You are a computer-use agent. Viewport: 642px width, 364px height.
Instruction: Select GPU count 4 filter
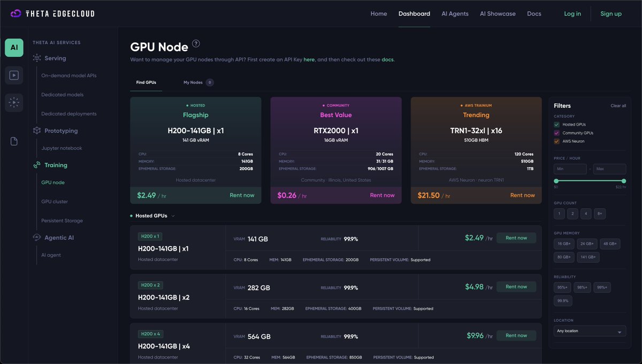[x=586, y=214]
